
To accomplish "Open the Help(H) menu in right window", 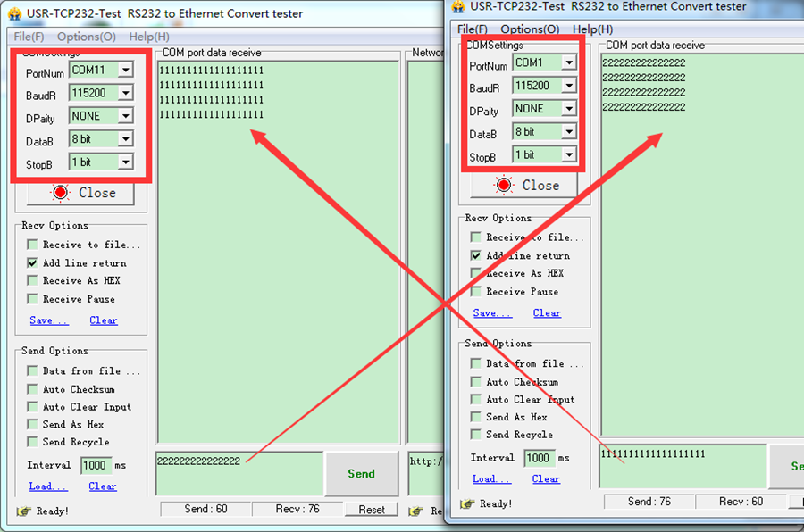I will 593,29.
